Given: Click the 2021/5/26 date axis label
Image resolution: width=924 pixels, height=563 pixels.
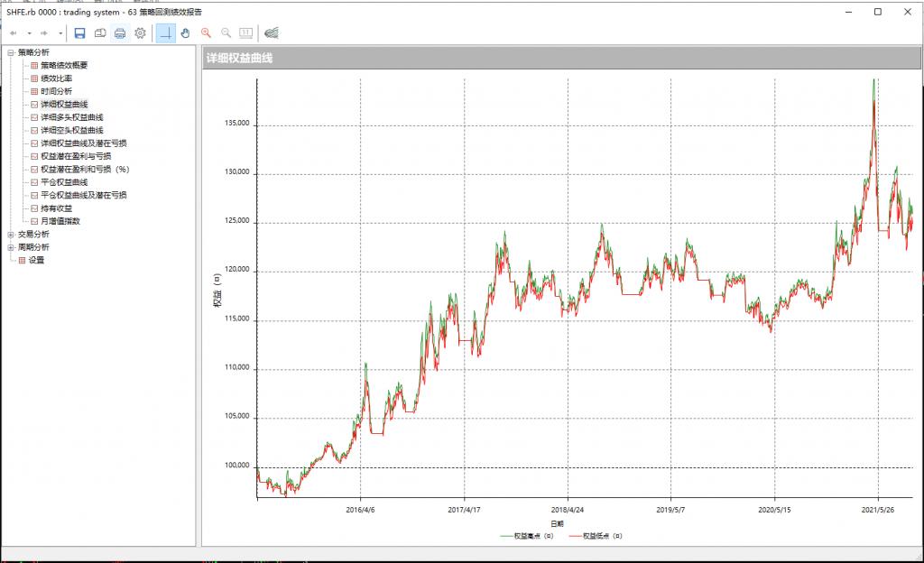Looking at the screenshot, I should [878, 510].
